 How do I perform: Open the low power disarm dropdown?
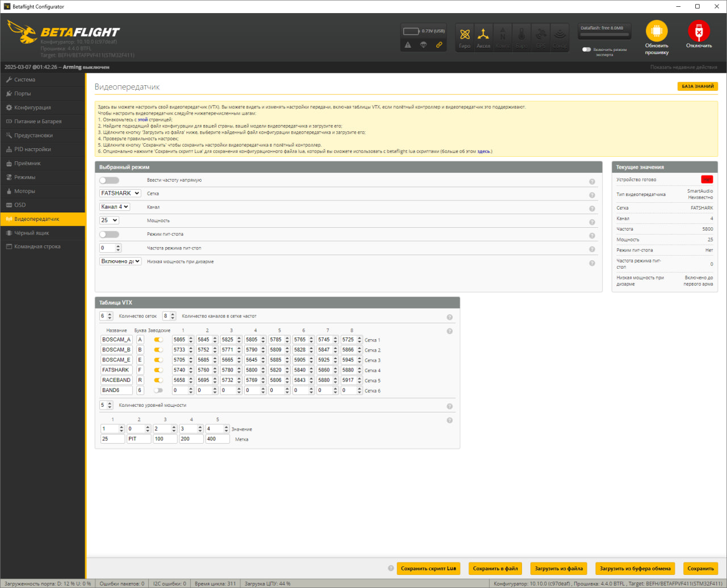click(120, 261)
